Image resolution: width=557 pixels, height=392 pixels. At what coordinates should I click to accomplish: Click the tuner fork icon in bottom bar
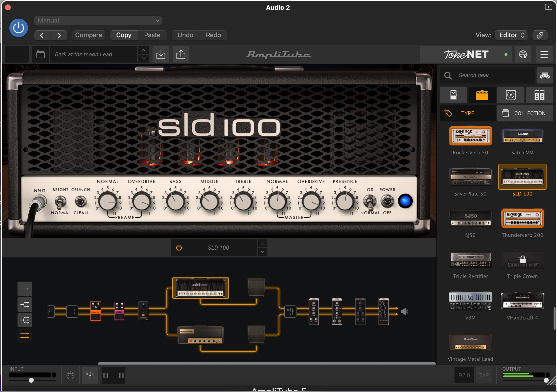pos(90,375)
